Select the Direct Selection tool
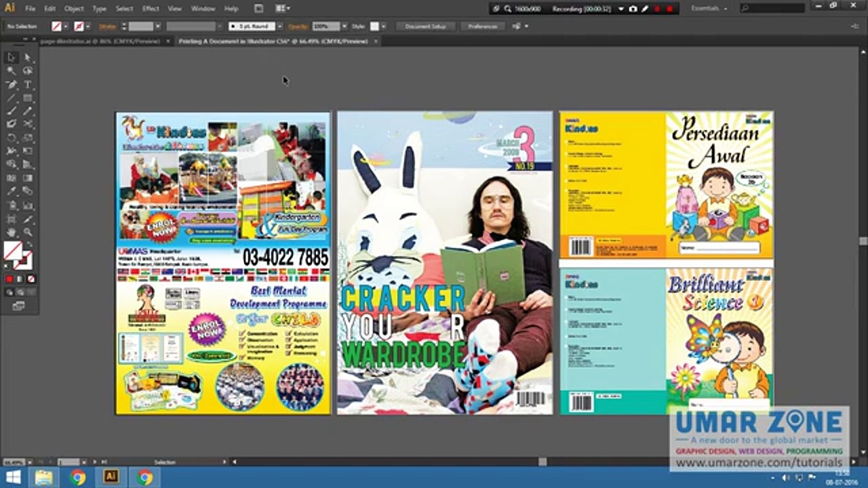 [x=28, y=58]
